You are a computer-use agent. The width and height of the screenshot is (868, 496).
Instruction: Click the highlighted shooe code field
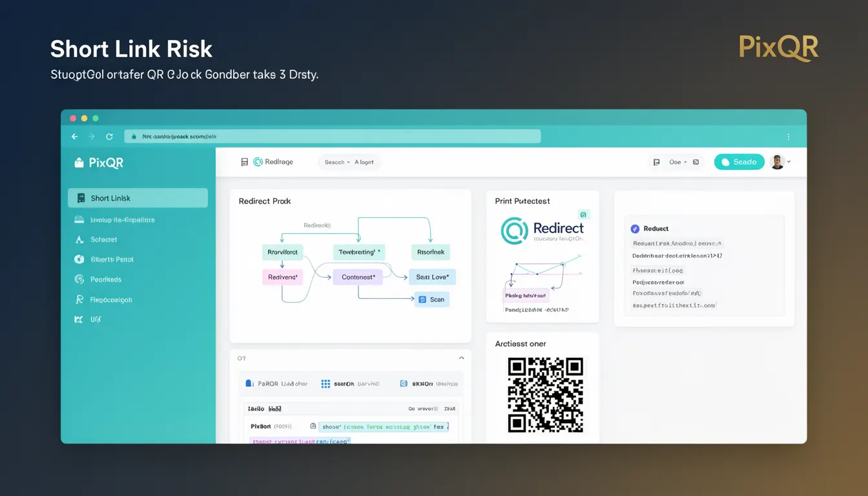tap(384, 426)
